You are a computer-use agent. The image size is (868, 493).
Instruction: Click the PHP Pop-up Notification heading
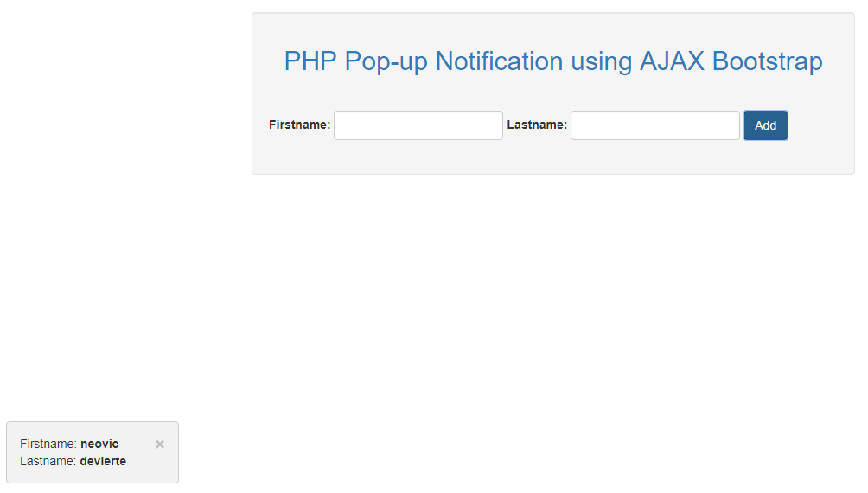pos(553,61)
